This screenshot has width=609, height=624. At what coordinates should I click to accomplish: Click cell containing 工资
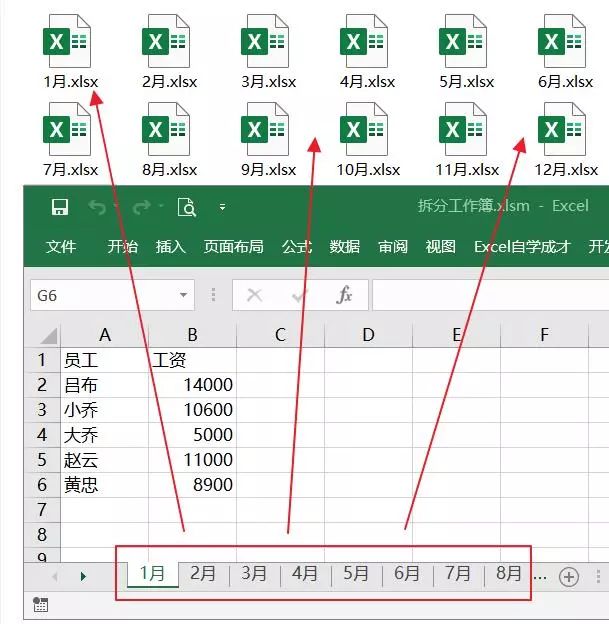click(x=193, y=360)
